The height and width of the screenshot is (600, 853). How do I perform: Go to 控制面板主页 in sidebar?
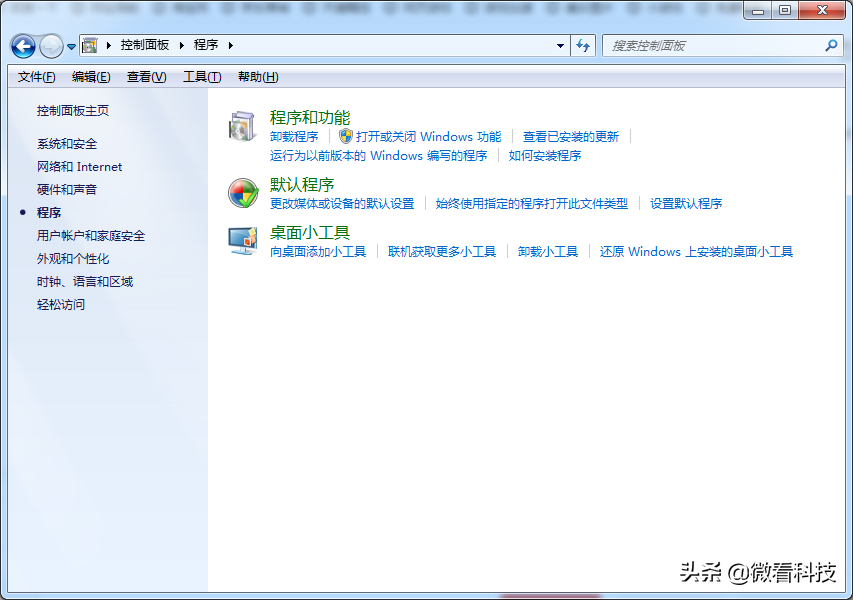[x=73, y=110]
